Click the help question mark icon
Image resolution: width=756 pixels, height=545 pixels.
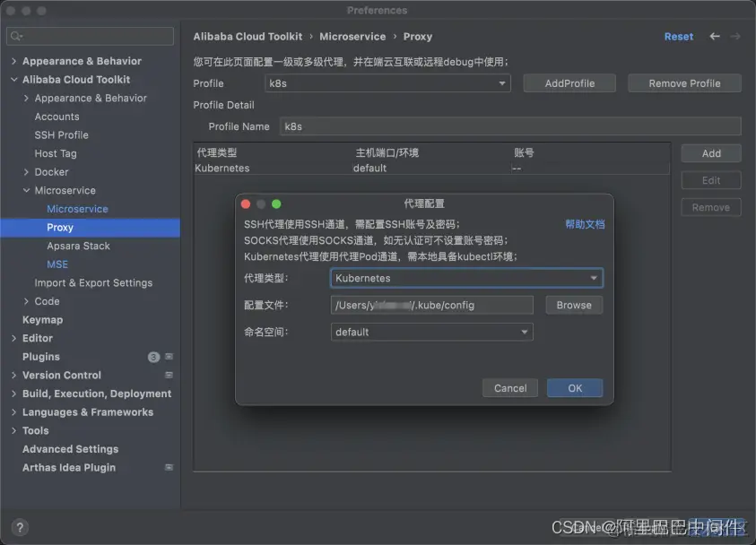point(20,528)
